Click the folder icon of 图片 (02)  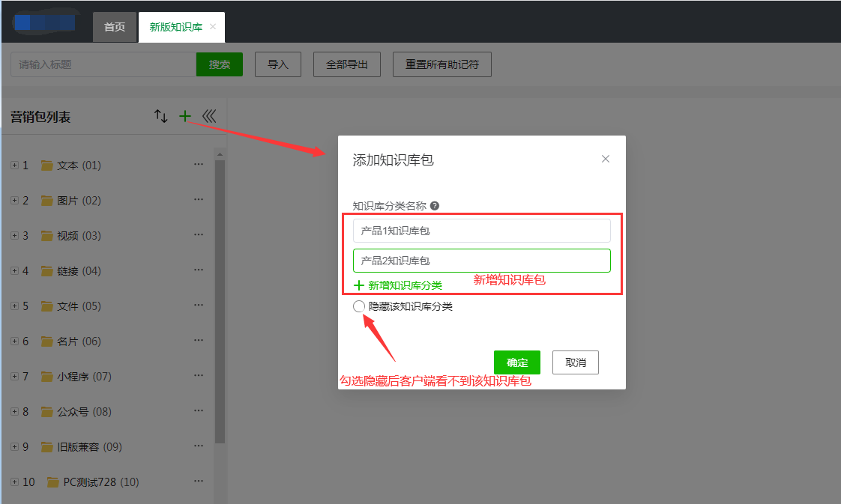pos(47,201)
